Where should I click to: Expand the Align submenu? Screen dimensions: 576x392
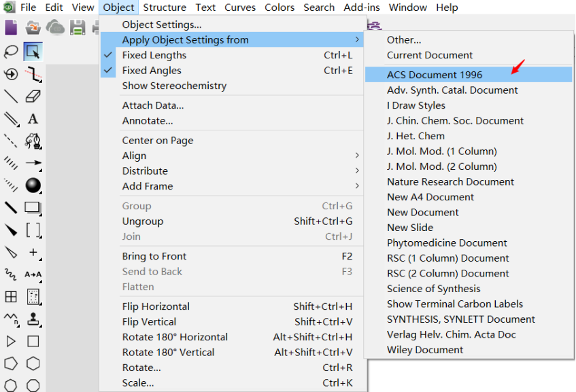point(134,156)
